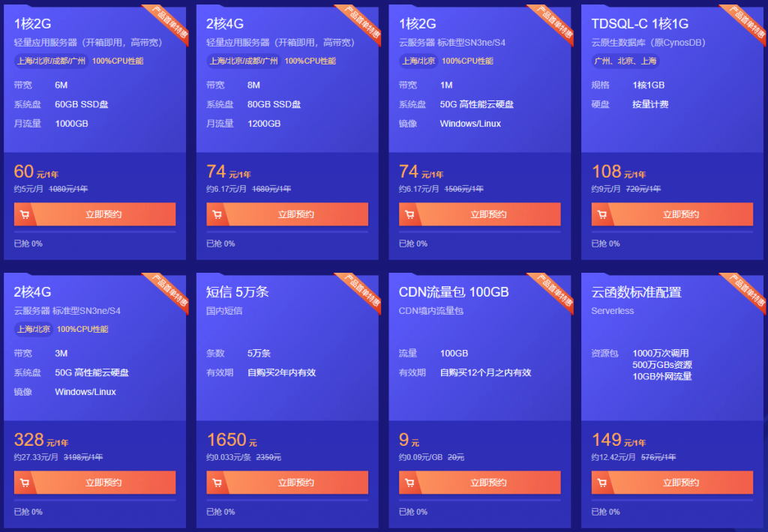768x532 pixels.
Task: Click cart icon on 轻量 2核4G 74元 card
Action: tap(217, 215)
